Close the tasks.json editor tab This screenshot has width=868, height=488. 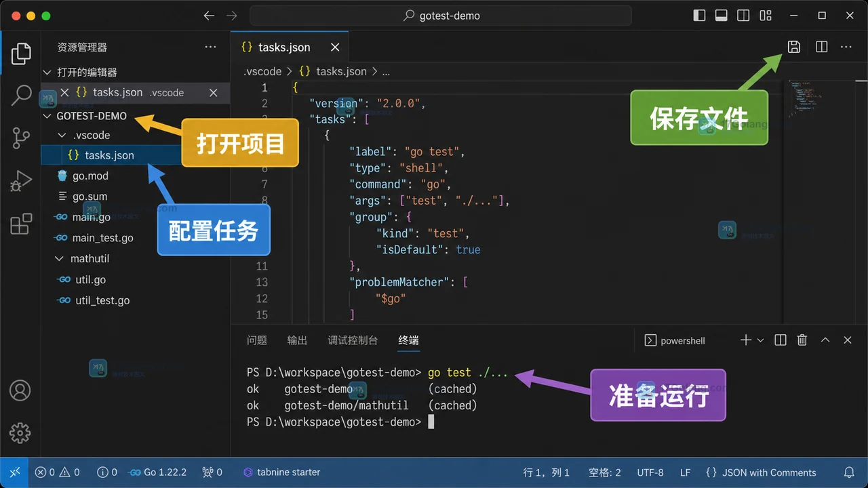[x=334, y=47]
